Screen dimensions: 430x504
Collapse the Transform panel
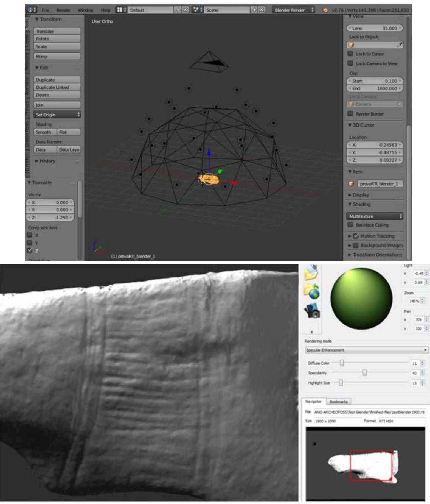[49, 19]
